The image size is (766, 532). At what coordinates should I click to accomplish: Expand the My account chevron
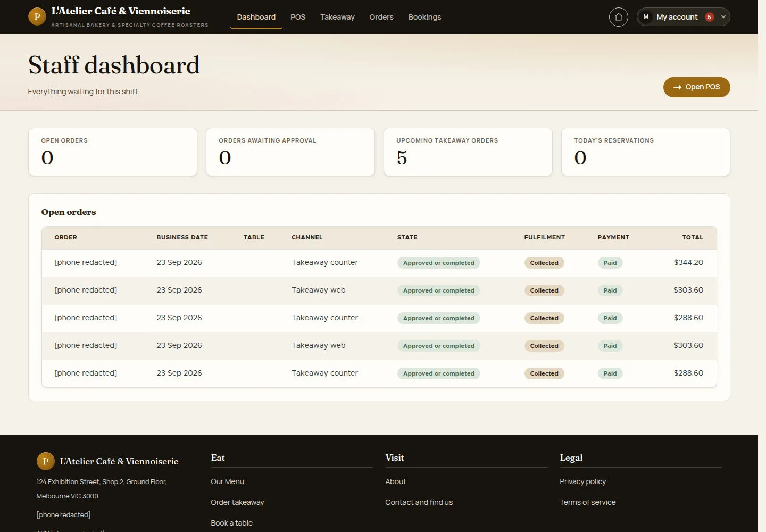723,17
